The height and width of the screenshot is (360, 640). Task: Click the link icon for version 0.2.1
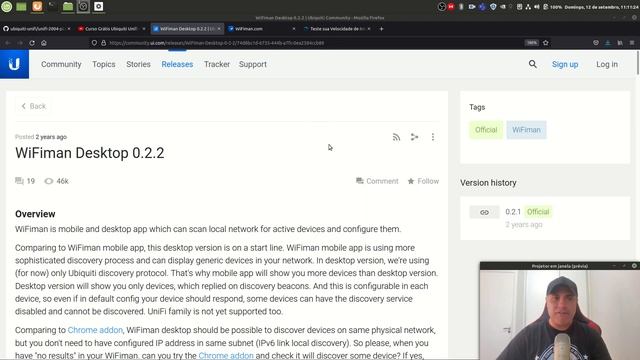coord(484,212)
